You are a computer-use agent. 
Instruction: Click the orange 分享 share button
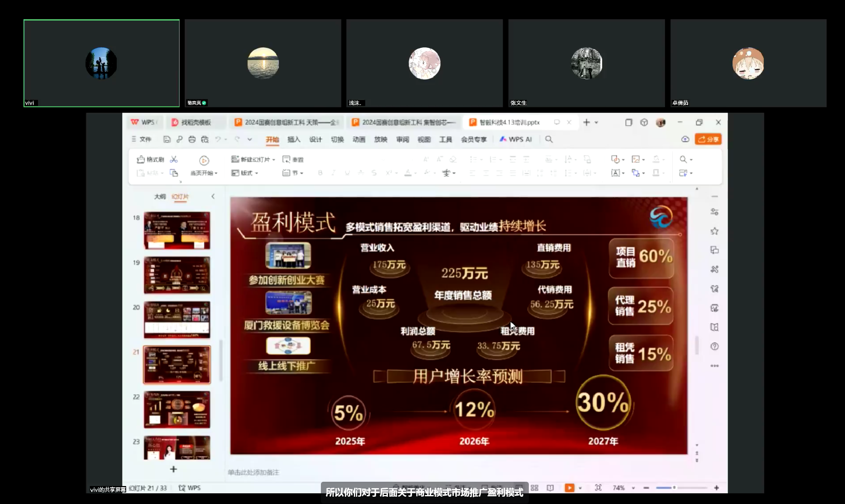708,139
